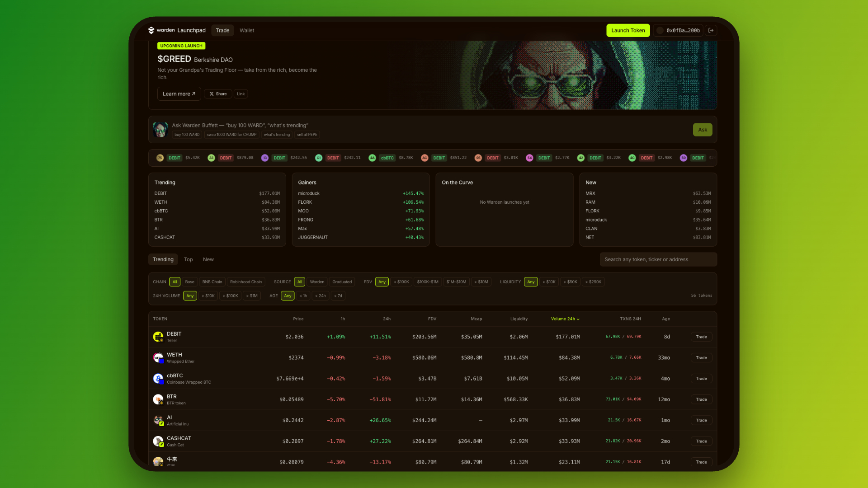
Task: Switch to the Top tab
Action: tap(189, 259)
